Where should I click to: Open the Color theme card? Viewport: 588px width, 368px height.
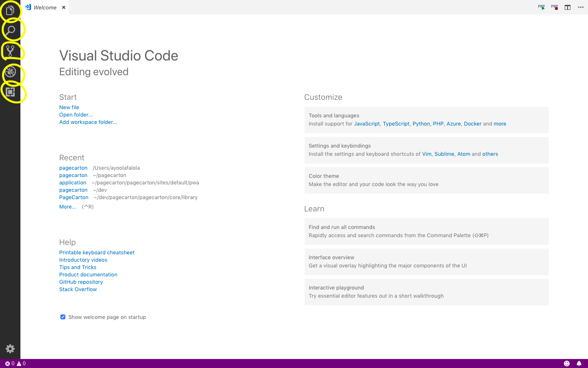pyautogui.click(x=426, y=180)
